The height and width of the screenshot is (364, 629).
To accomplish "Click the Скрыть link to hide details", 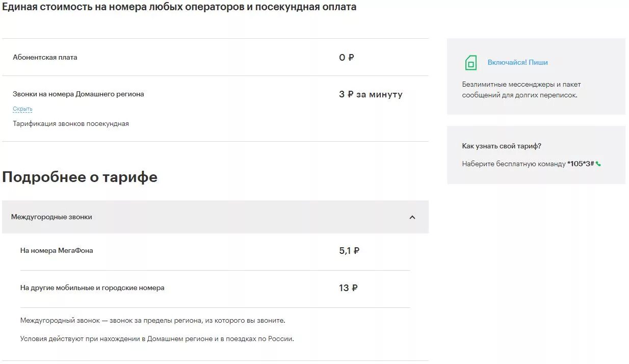I will tap(22, 109).
